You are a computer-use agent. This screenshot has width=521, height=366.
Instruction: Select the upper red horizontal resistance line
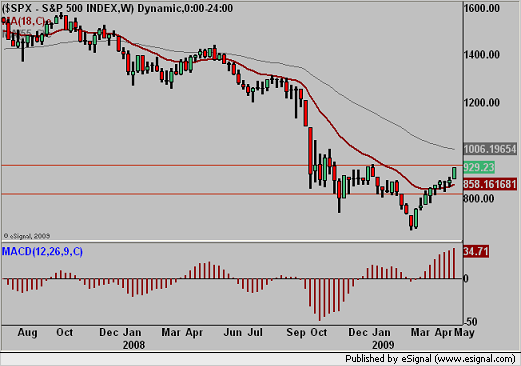click(232, 165)
